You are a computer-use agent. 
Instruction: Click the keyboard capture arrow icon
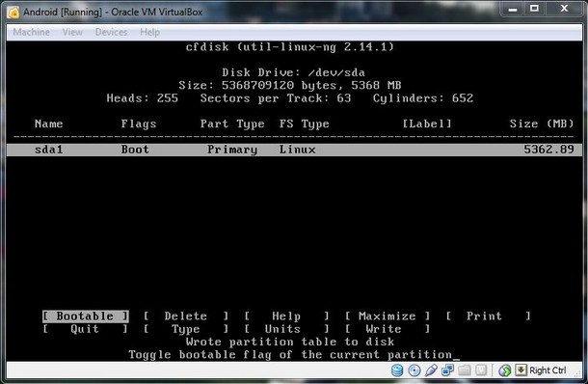(x=521, y=370)
